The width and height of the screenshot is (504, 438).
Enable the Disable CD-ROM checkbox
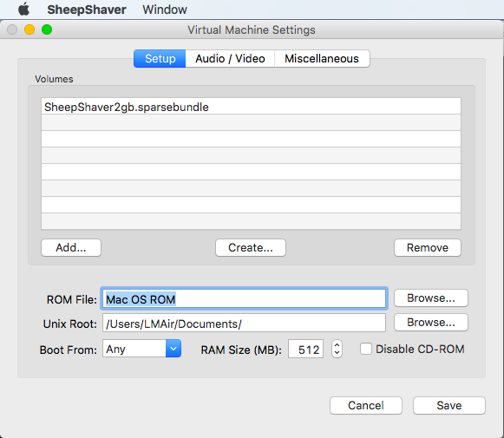(366, 349)
